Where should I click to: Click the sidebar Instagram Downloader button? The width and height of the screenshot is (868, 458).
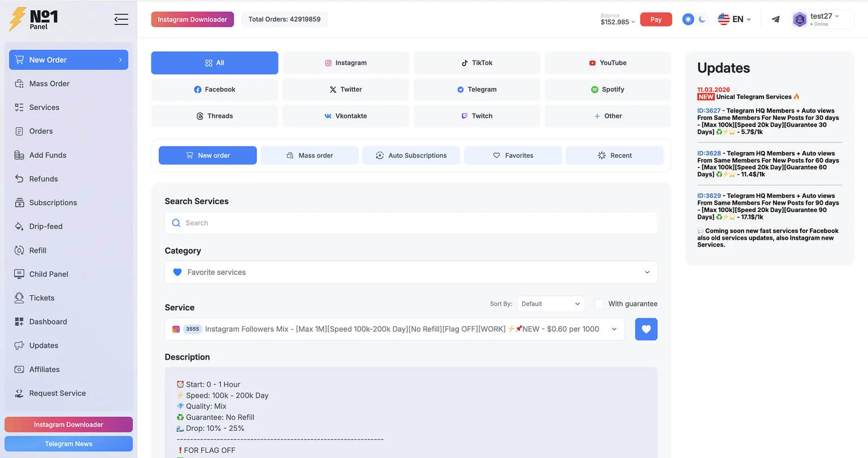click(x=68, y=425)
